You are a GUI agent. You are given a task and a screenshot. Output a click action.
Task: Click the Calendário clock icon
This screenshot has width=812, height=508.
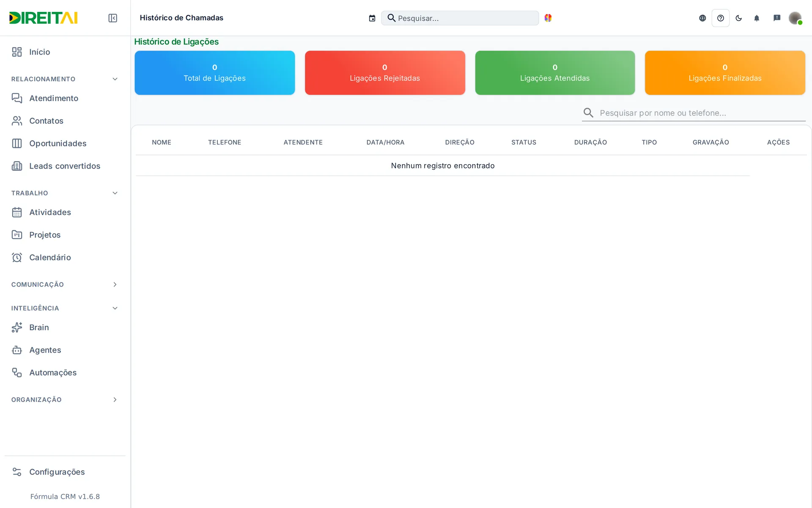(17, 257)
